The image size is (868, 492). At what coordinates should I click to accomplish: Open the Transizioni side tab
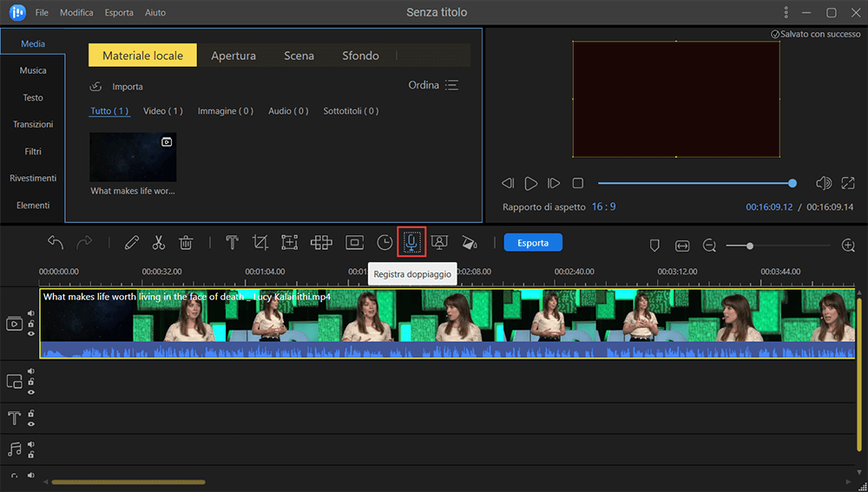click(33, 124)
